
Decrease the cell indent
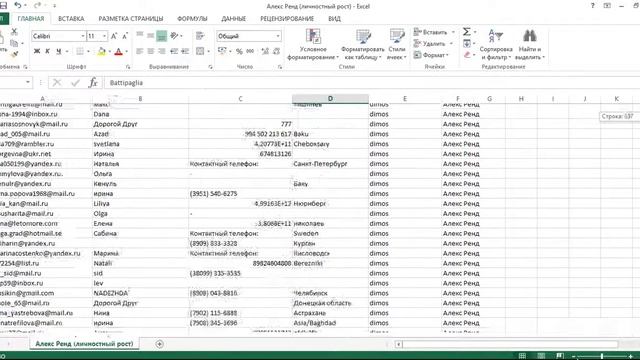(x=174, y=51)
